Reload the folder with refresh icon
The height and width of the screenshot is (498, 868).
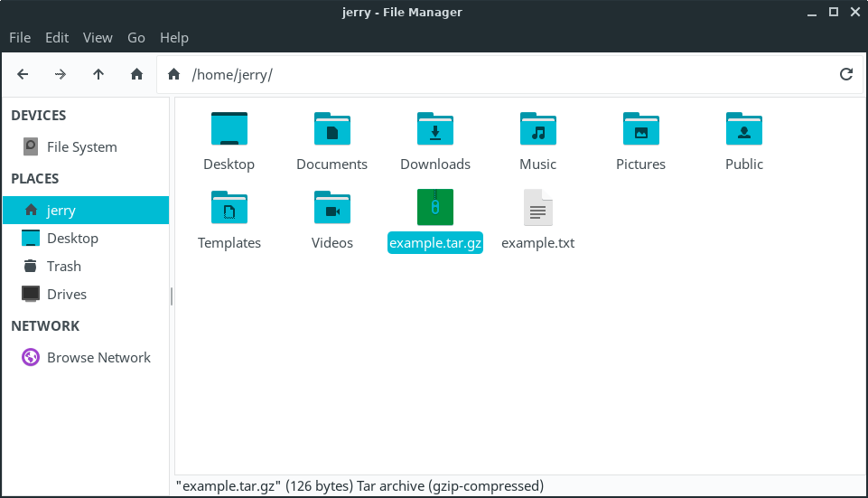[x=846, y=74]
